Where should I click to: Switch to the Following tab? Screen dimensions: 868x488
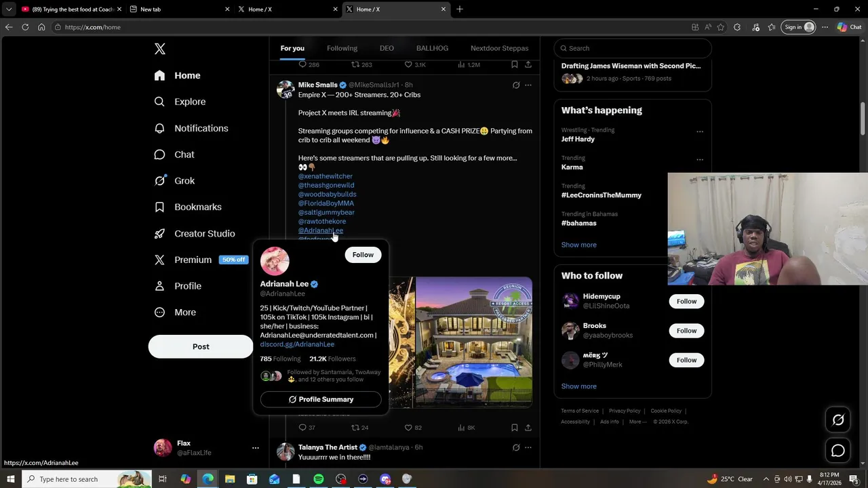click(x=342, y=48)
